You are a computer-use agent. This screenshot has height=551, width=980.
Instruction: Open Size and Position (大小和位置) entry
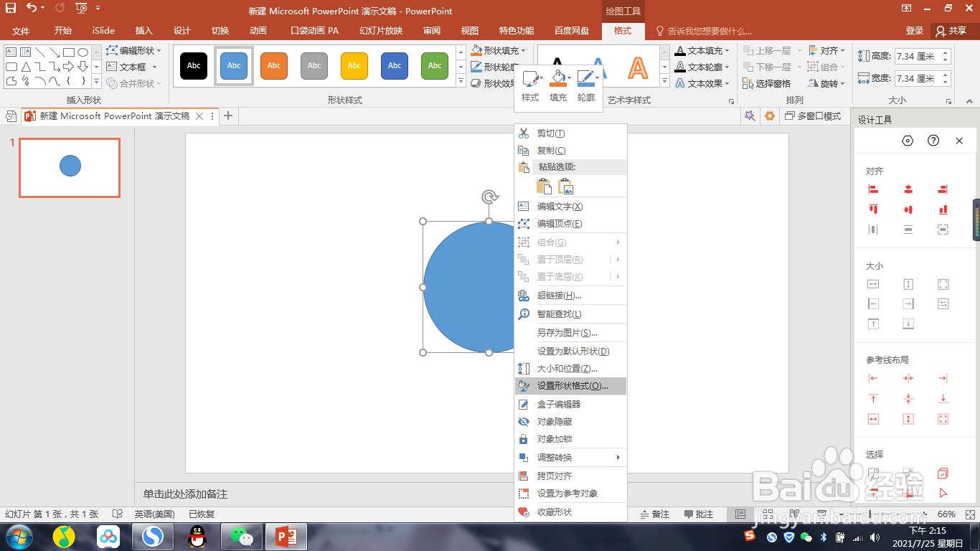571,369
